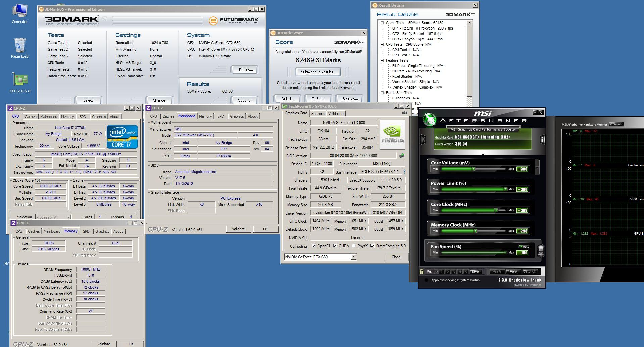
Task: Open the Processor #1 selection dropdown in CPU-Z
Action: [x=68, y=217]
